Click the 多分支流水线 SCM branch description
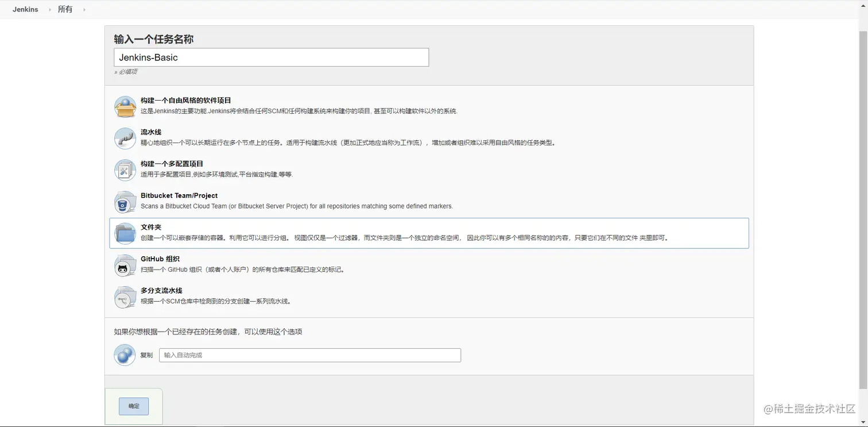This screenshot has width=868, height=427. coord(216,301)
